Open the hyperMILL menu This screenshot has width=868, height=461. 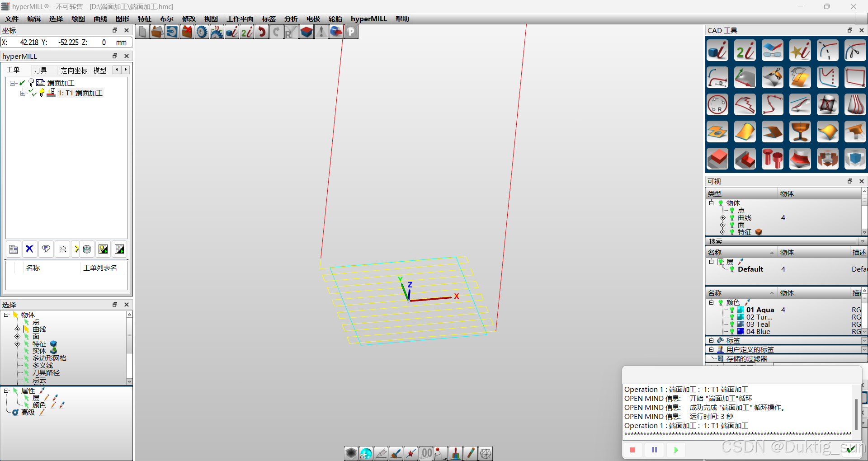369,19
